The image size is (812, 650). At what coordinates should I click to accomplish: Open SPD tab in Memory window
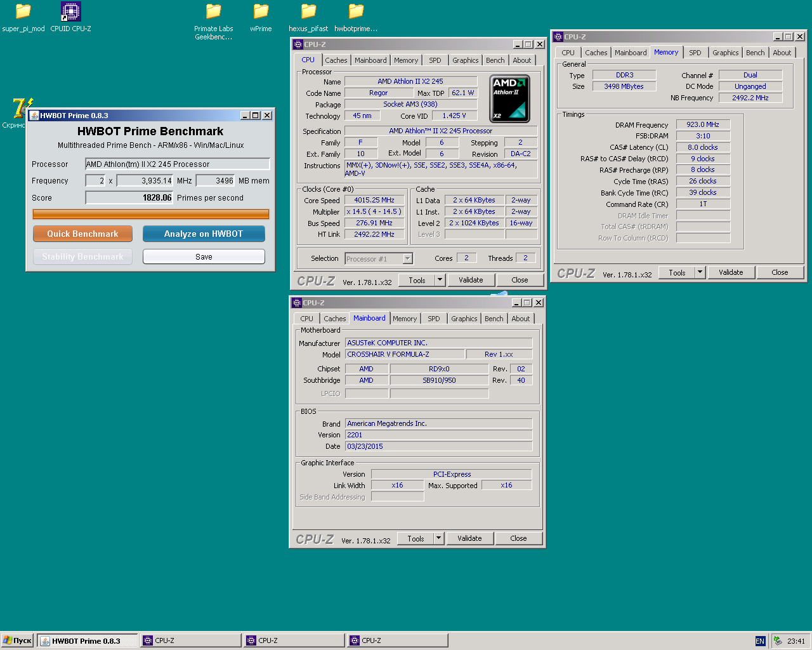[x=695, y=53]
